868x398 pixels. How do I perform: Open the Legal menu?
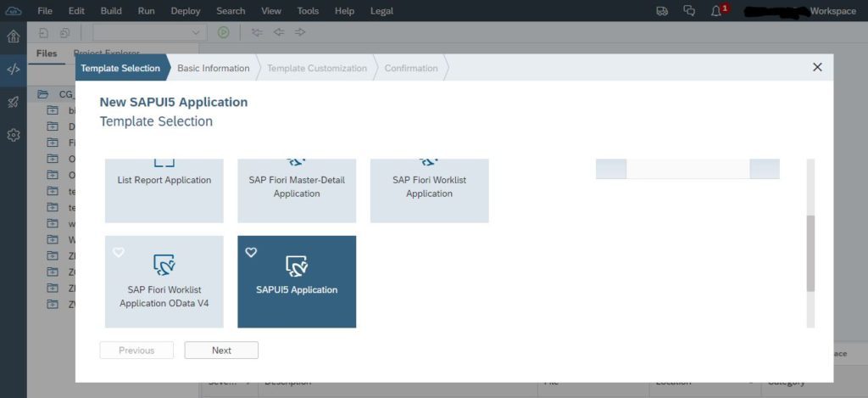[x=381, y=11]
